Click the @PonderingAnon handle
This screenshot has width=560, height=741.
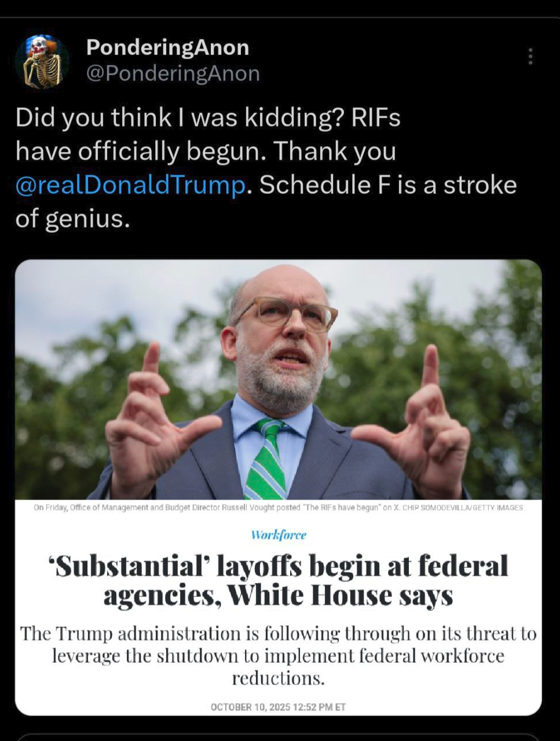pyautogui.click(x=173, y=74)
